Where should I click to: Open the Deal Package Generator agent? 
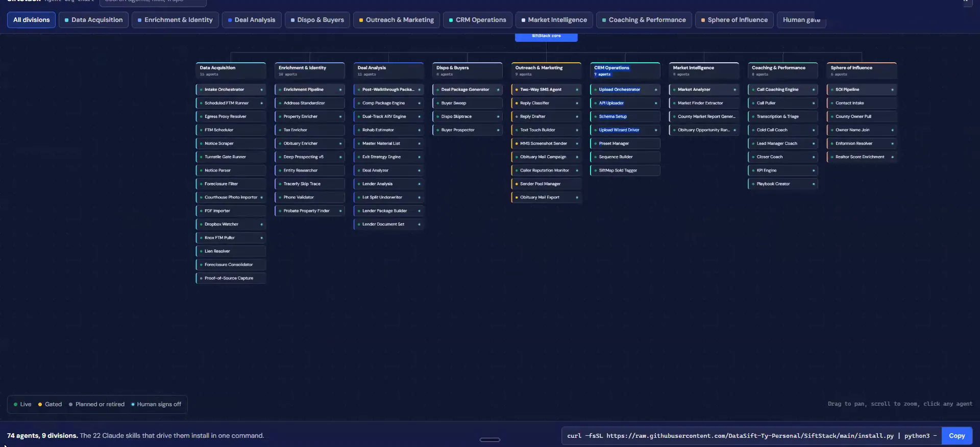467,90
